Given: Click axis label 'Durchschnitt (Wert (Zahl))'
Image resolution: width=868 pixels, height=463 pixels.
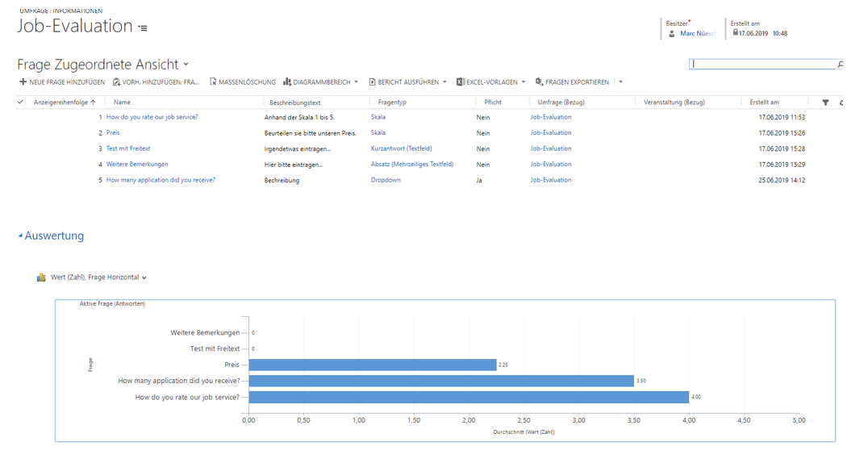Looking at the screenshot, I should point(524,432).
